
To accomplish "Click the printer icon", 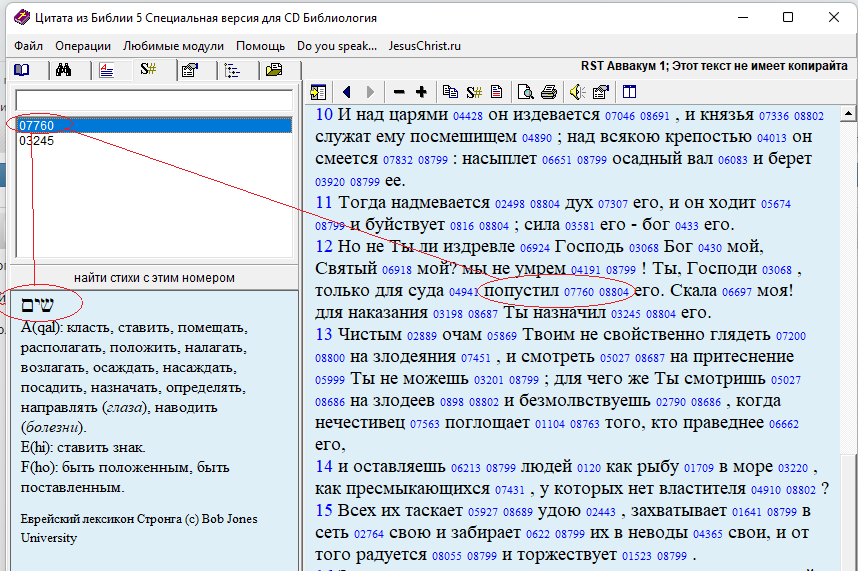I will [x=548, y=92].
